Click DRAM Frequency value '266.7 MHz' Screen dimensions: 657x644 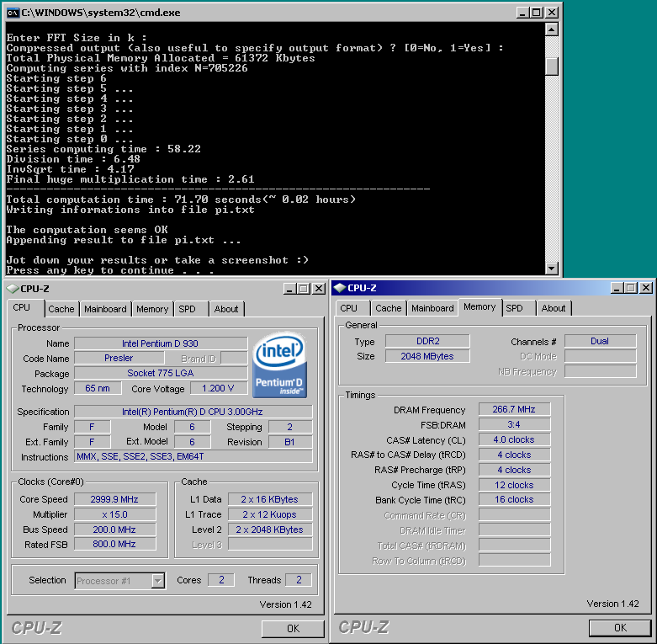point(515,409)
